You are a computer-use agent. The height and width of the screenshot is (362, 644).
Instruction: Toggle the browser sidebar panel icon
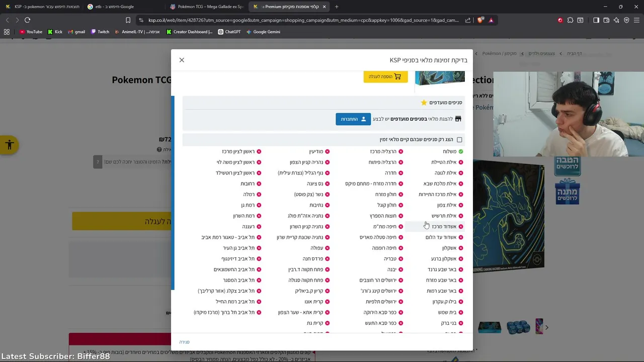596,20
